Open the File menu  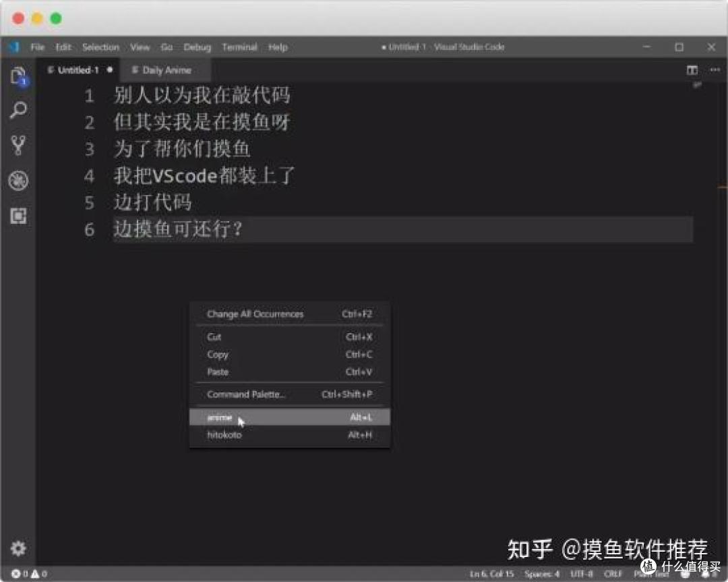coord(38,47)
